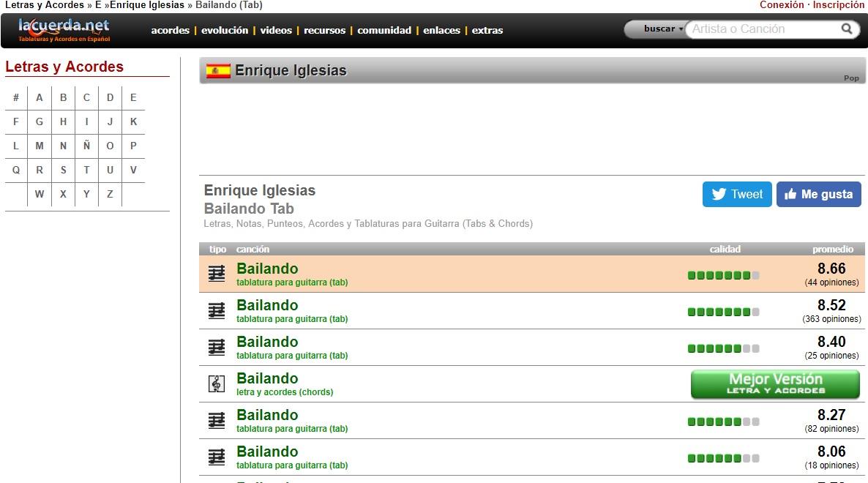
Task: Focus the Artista o Canción search field
Action: (x=761, y=29)
